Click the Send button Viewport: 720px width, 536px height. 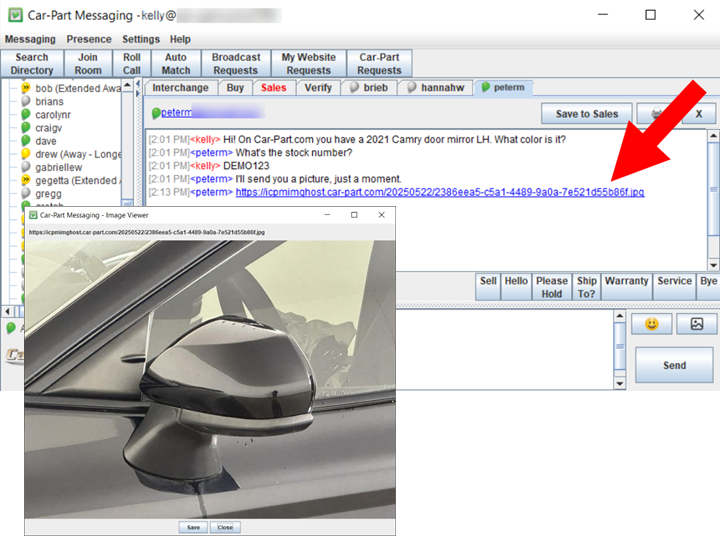point(674,365)
